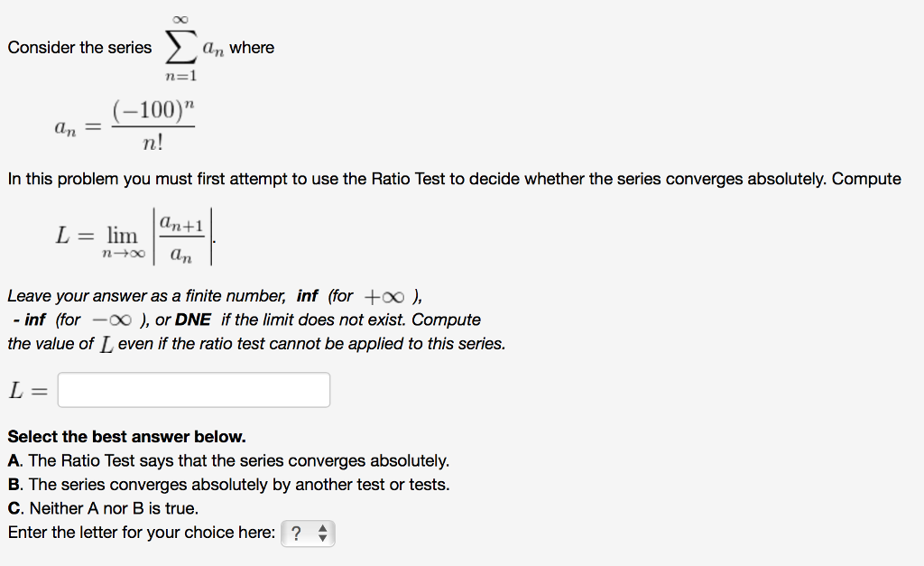Open the dropdown beside 'Enter the letter for your choice'
This screenshot has height=566, width=924.
pos(308,534)
